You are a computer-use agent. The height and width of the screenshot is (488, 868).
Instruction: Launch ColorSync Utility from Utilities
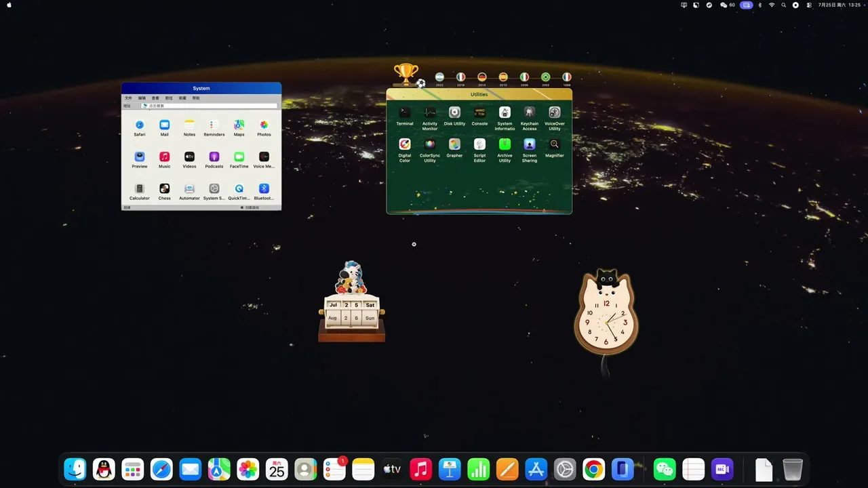[x=430, y=144]
